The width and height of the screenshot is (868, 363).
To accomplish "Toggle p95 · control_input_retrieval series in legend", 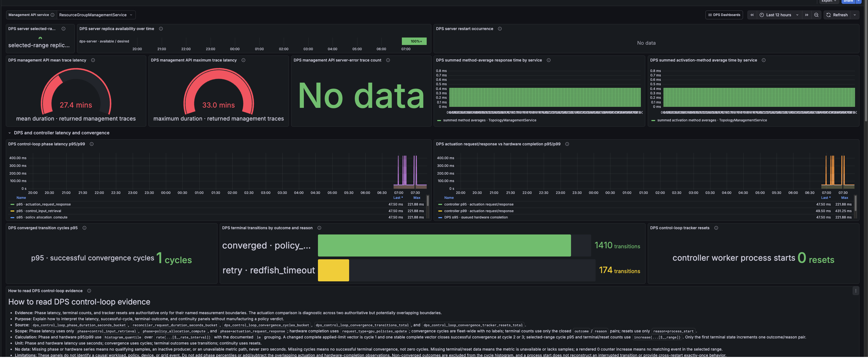I will coord(39,211).
